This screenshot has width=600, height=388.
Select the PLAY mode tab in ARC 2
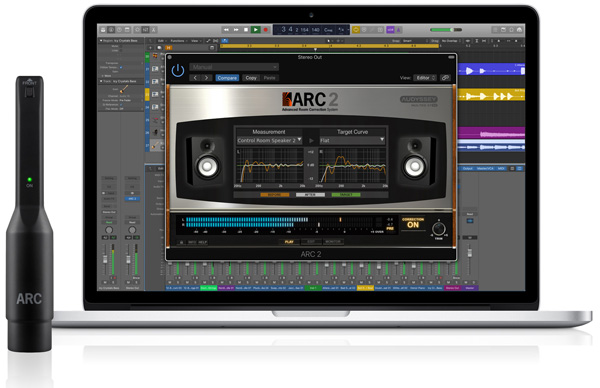tap(289, 242)
